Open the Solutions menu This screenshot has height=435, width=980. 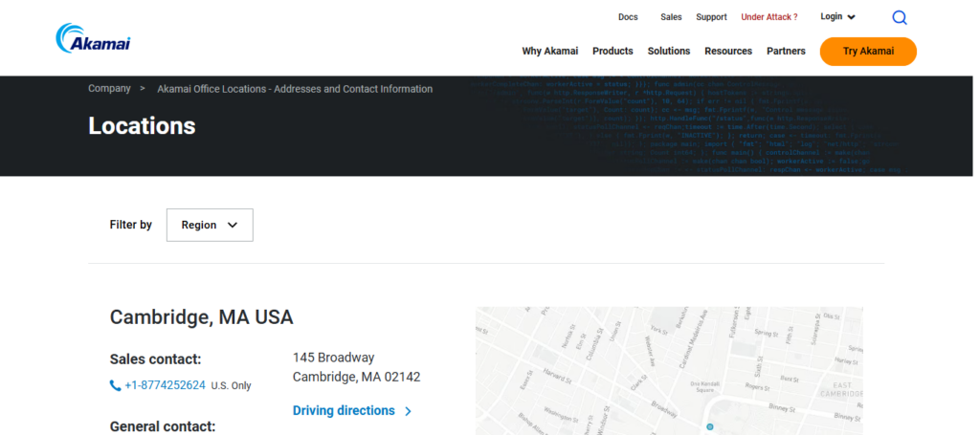coord(669,52)
